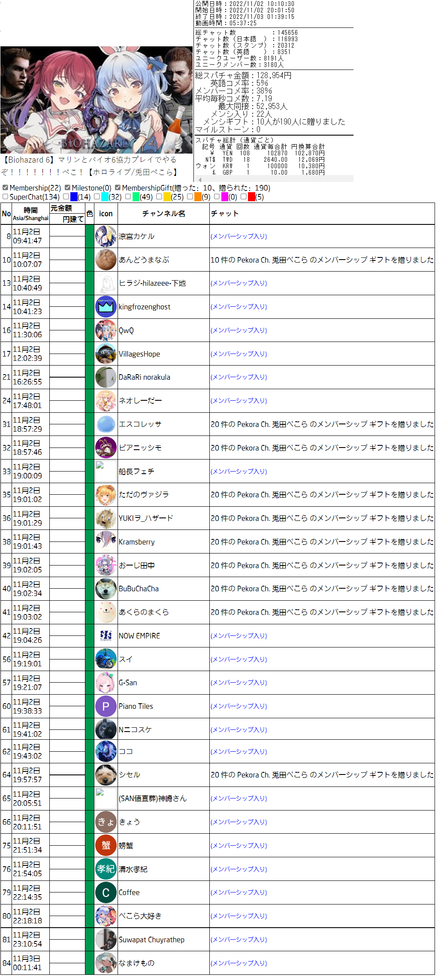Check the green (49) superchat checkbox
The width and height of the screenshot is (441, 980).
click(128, 197)
